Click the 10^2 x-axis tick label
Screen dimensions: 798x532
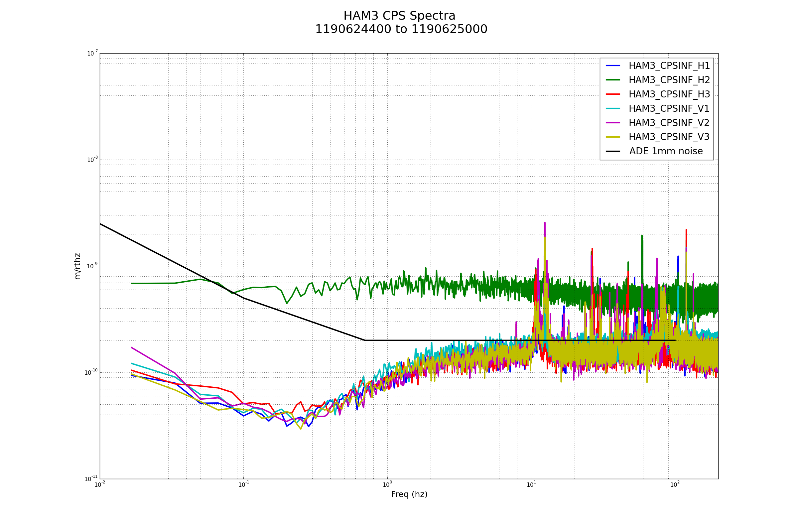[675, 484]
